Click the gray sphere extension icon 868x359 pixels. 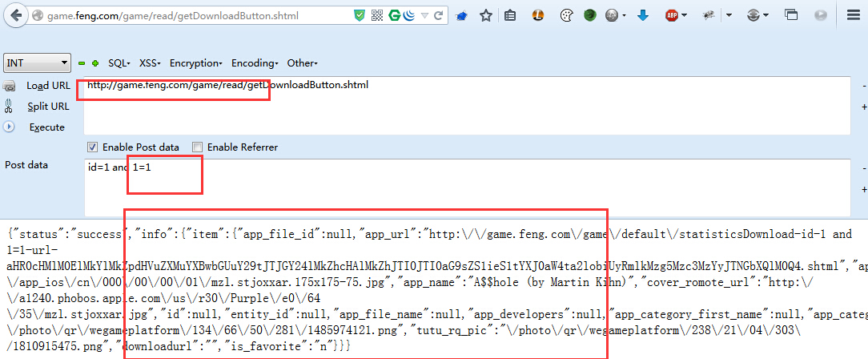pyautogui.click(x=753, y=16)
